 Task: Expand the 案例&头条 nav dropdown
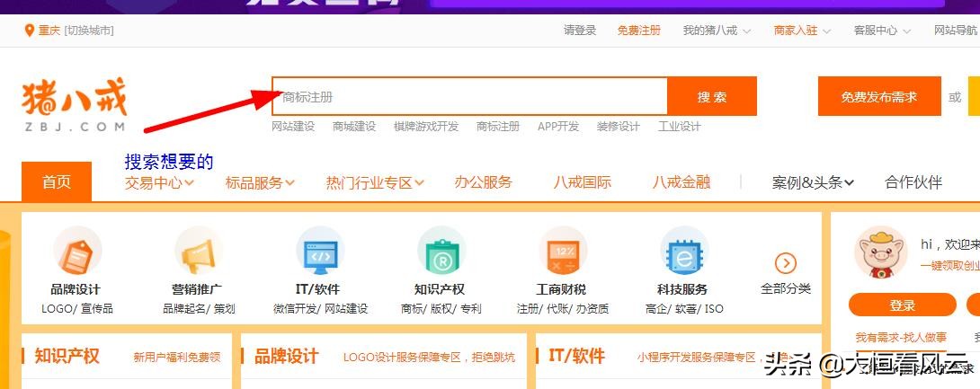click(x=813, y=182)
